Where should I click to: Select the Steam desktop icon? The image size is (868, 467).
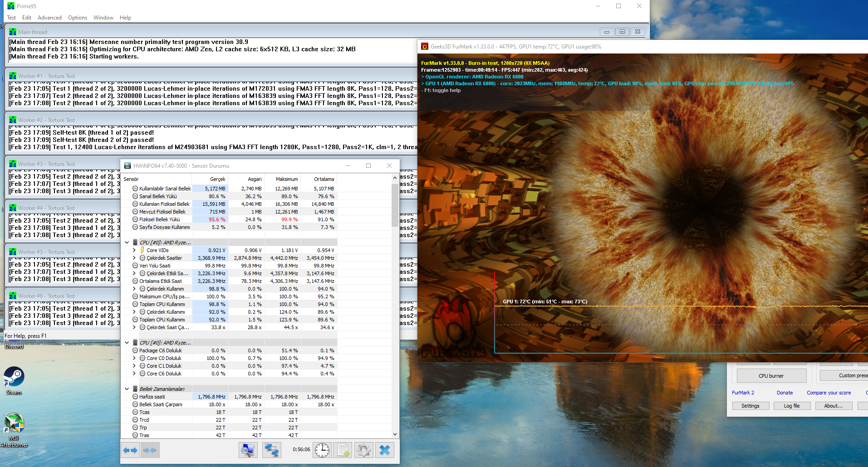(x=14, y=381)
